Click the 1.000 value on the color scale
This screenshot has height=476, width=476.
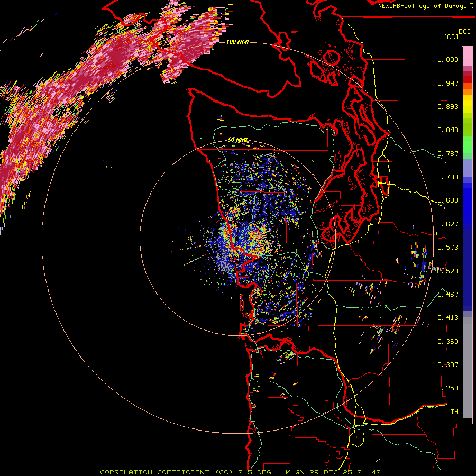448,59
